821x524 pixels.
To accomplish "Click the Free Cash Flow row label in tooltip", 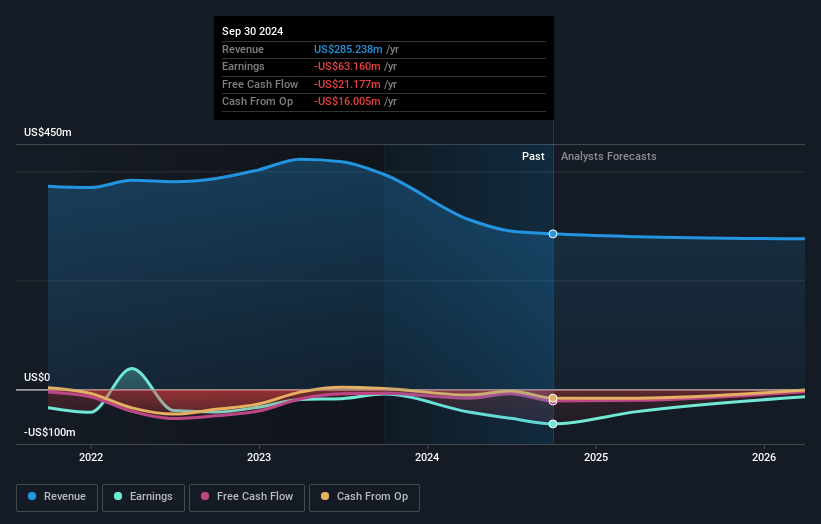I will click(x=260, y=84).
